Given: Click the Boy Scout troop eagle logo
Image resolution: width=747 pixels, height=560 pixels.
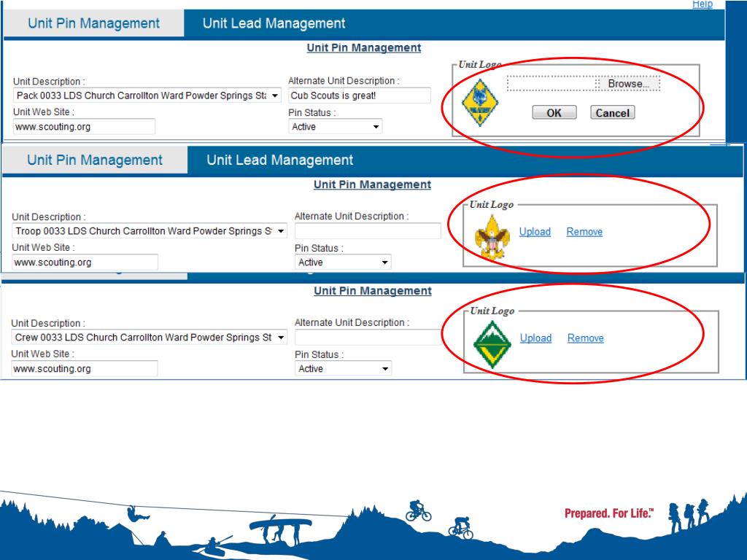Looking at the screenshot, I should (x=492, y=237).
